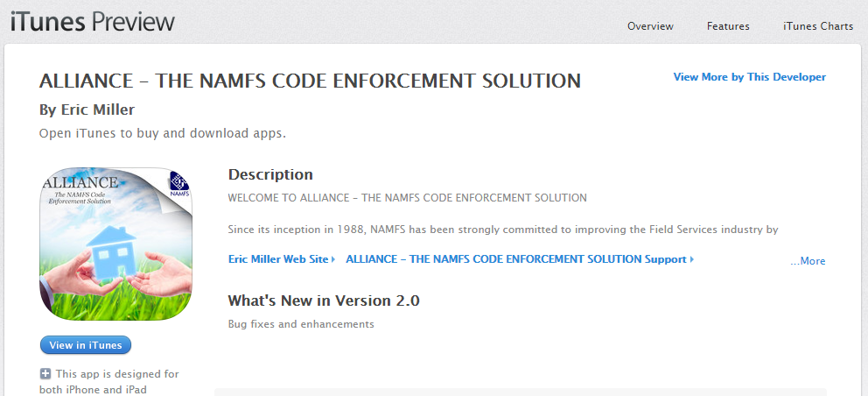This screenshot has width=868, height=396.
Task: Click the What's New in Version 2.0 heading
Action: click(x=324, y=301)
